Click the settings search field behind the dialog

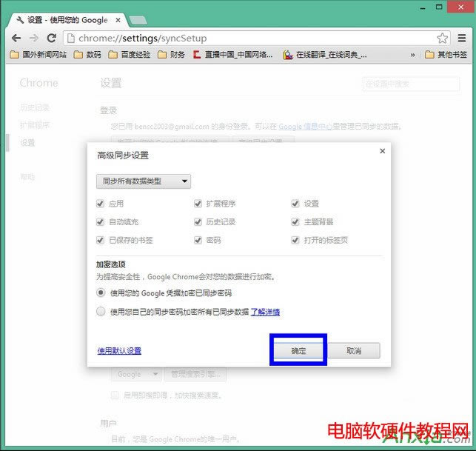411,84
